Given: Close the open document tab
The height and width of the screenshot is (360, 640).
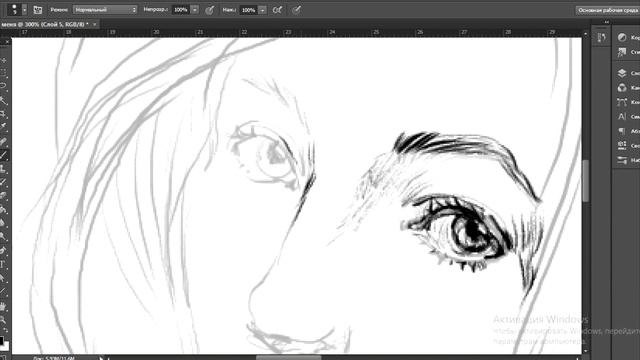Looking at the screenshot, I should pos(95,24).
